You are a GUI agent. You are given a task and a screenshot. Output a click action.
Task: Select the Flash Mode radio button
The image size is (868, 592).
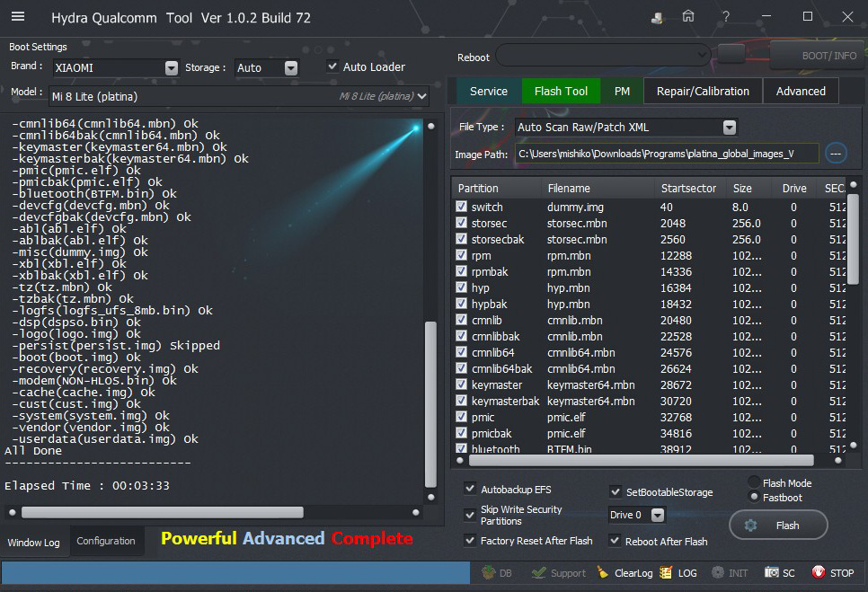(x=753, y=482)
